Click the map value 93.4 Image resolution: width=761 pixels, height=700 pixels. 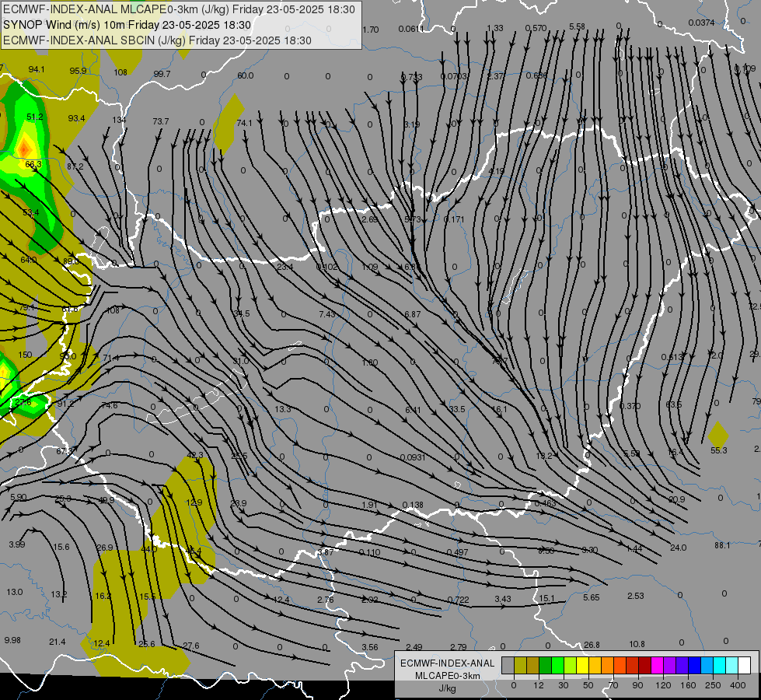point(77,118)
